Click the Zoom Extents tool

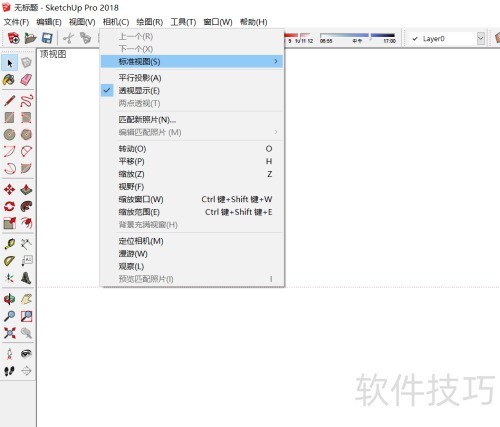pyautogui.click(x=10, y=333)
